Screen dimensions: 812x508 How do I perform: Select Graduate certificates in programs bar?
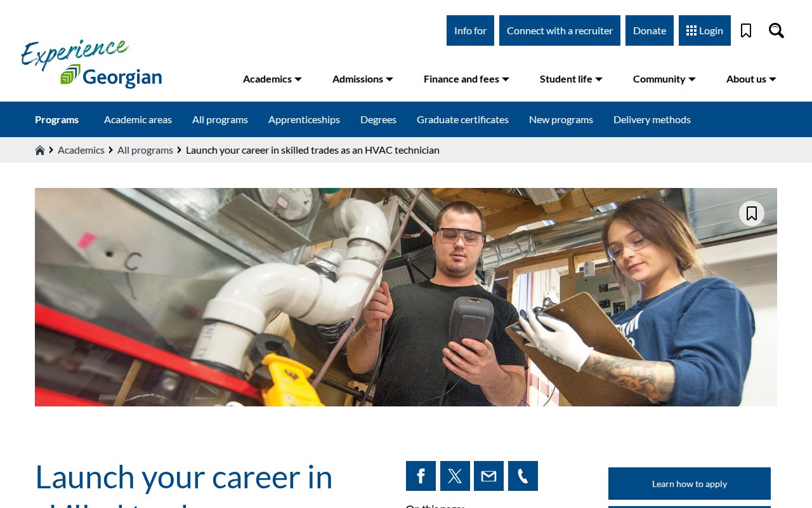click(x=462, y=119)
